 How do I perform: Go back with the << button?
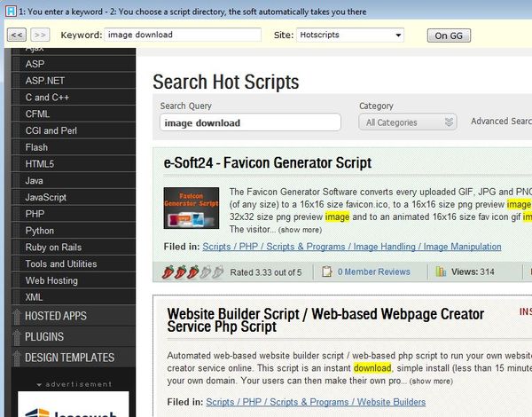tap(17, 35)
